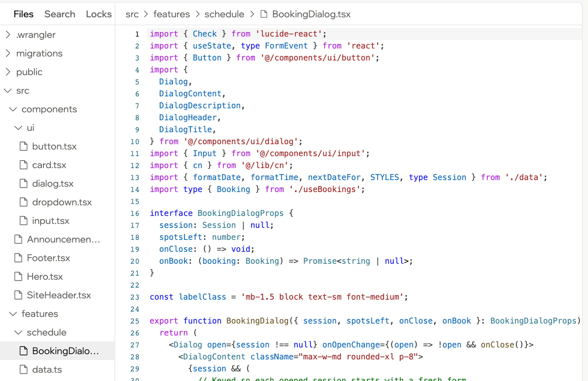
Task: Select the .wrangler folder name
Action: (x=36, y=35)
